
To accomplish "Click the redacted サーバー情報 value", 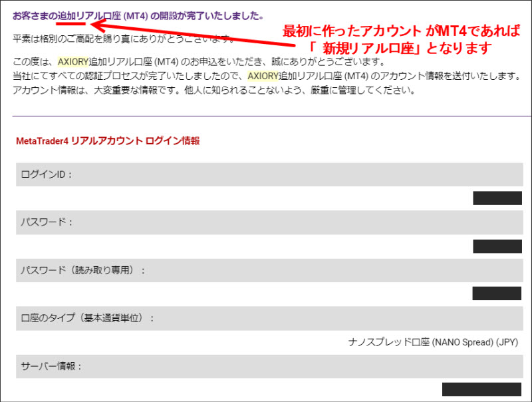I will point(481,389).
